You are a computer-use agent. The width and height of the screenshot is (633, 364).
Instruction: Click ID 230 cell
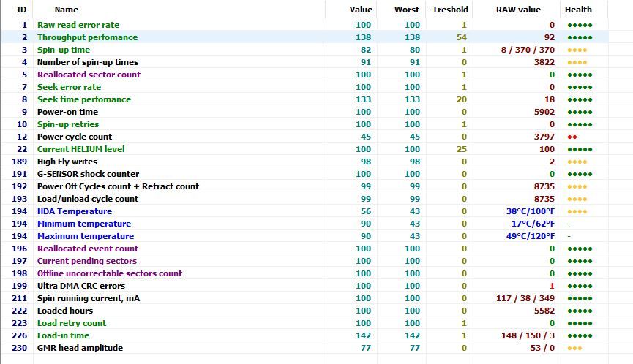[19, 348]
